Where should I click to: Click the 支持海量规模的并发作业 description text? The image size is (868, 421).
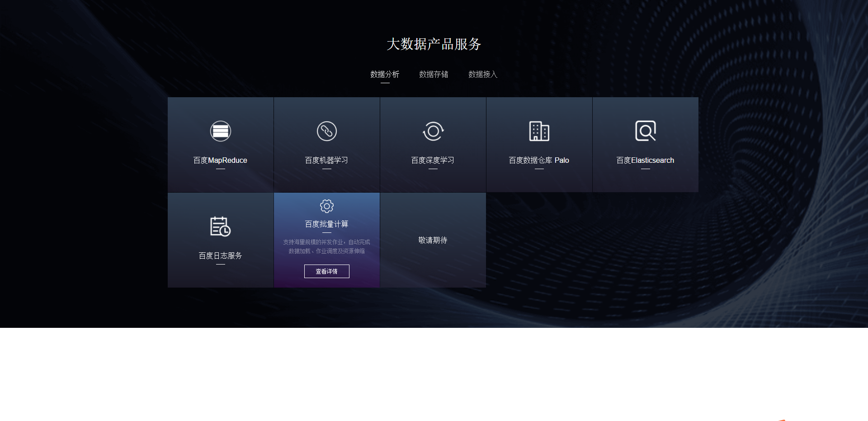[326, 246]
